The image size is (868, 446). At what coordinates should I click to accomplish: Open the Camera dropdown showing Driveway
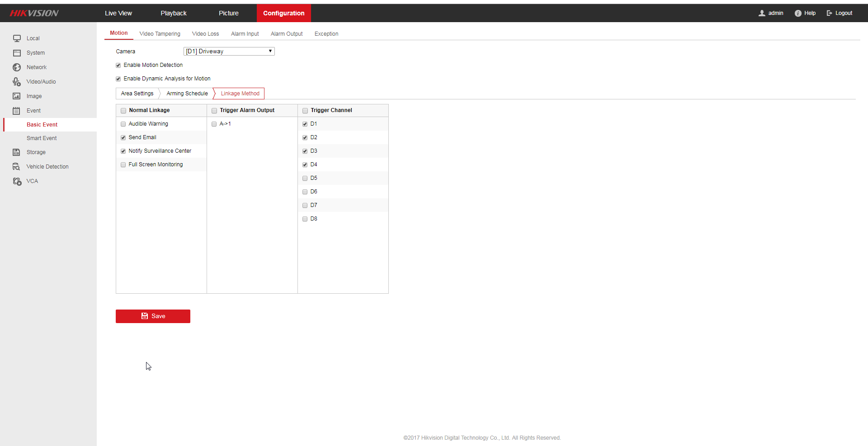tap(229, 52)
